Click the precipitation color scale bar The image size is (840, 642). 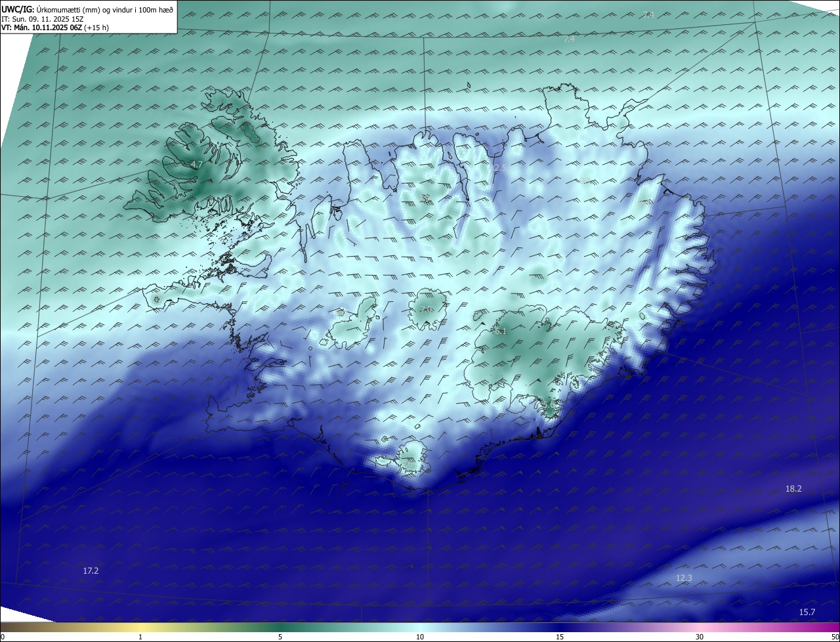(x=420, y=627)
